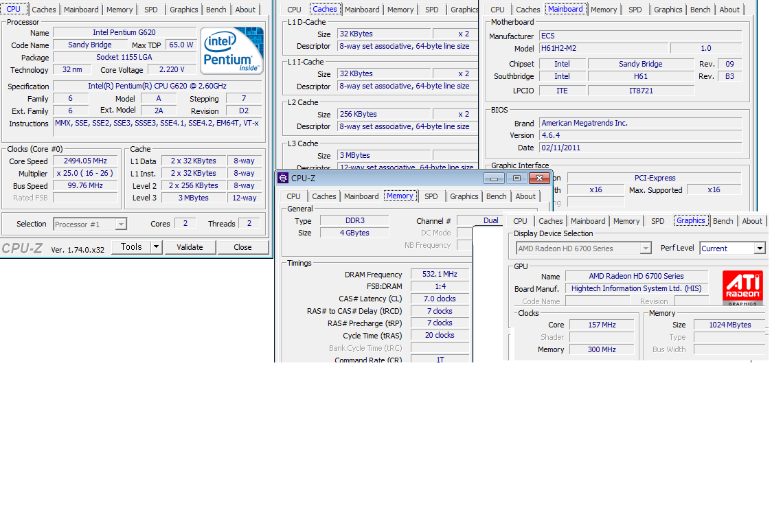The height and width of the screenshot is (532, 783).
Task: Click the Close button beside Validate
Action: pos(242,247)
